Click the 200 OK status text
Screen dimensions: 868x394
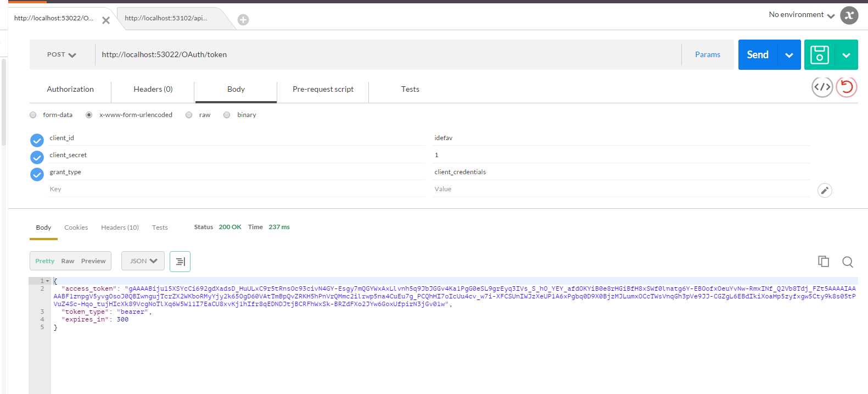[x=230, y=227]
